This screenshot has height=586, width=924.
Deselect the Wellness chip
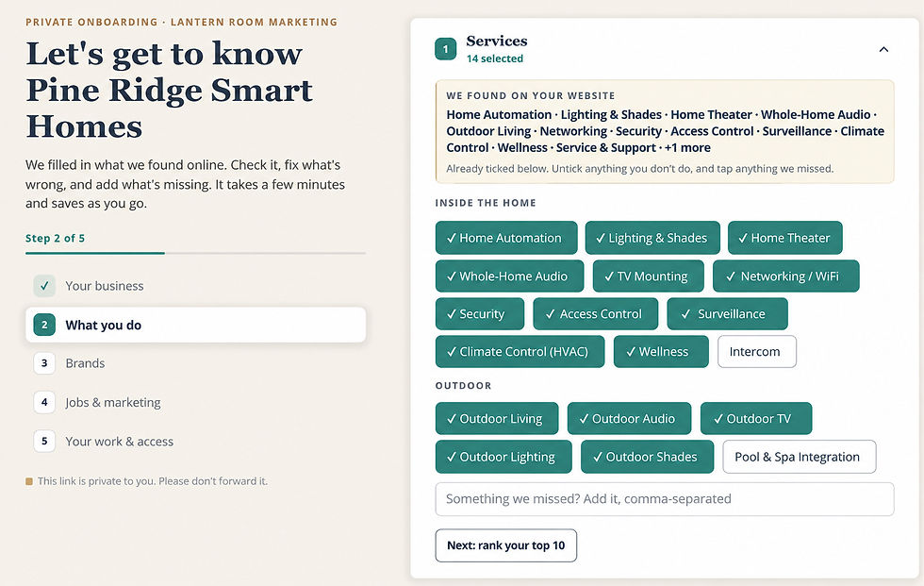point(661,351)
